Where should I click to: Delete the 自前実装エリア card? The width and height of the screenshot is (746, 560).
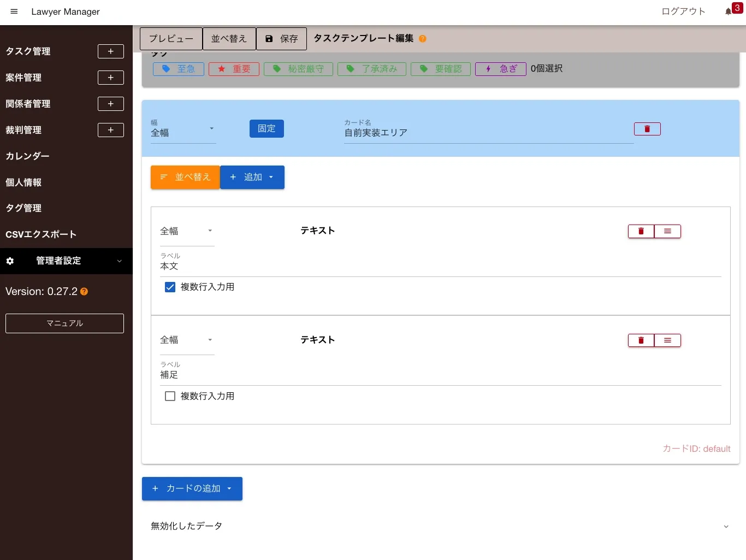[x=647, y=129]
